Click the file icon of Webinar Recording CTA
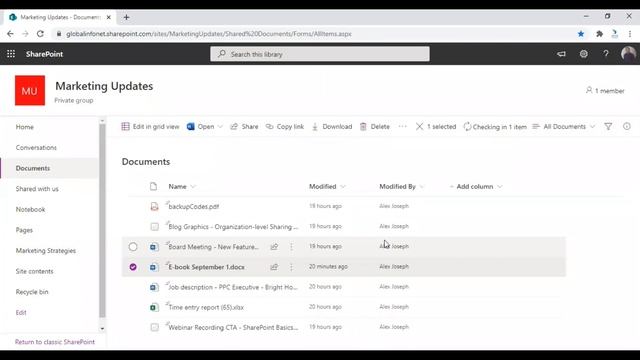This screenshot has width=640, height=360. pyautogui.click(x=154, y=327)
